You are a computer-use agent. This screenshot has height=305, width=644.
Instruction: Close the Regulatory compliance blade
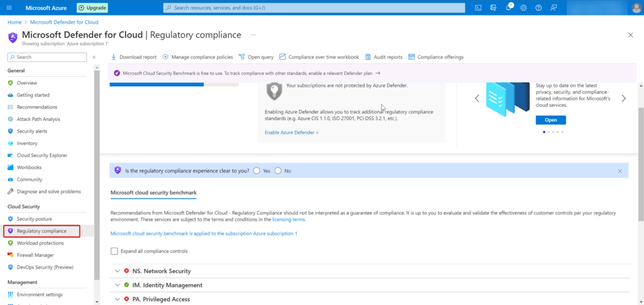tap(630, 35)
